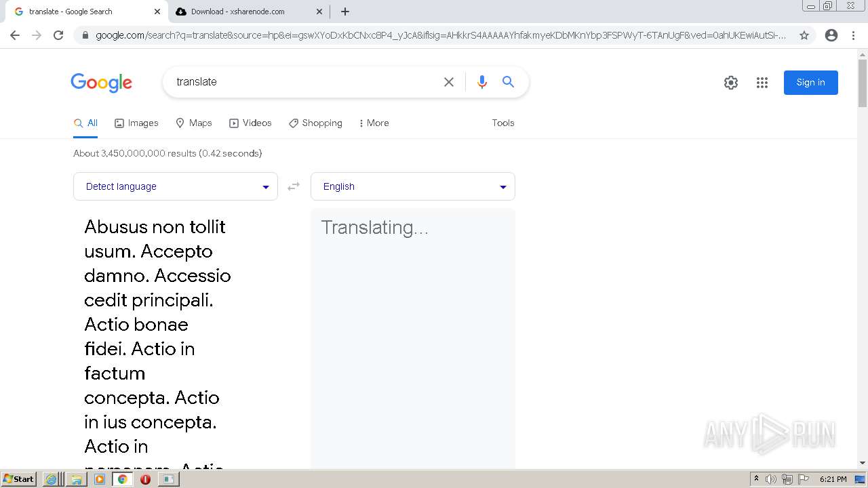
Task: Click the Translating... output text
Action: click(x=374, y=228)
